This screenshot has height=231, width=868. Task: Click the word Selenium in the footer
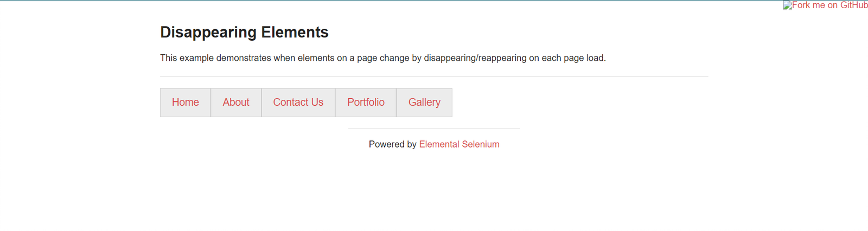pyautogui.click(x=480, y=144)
